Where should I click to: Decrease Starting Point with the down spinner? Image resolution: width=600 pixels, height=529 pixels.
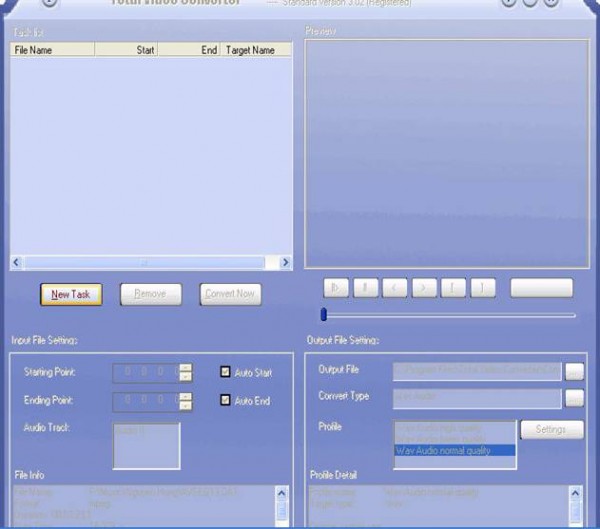186,377
